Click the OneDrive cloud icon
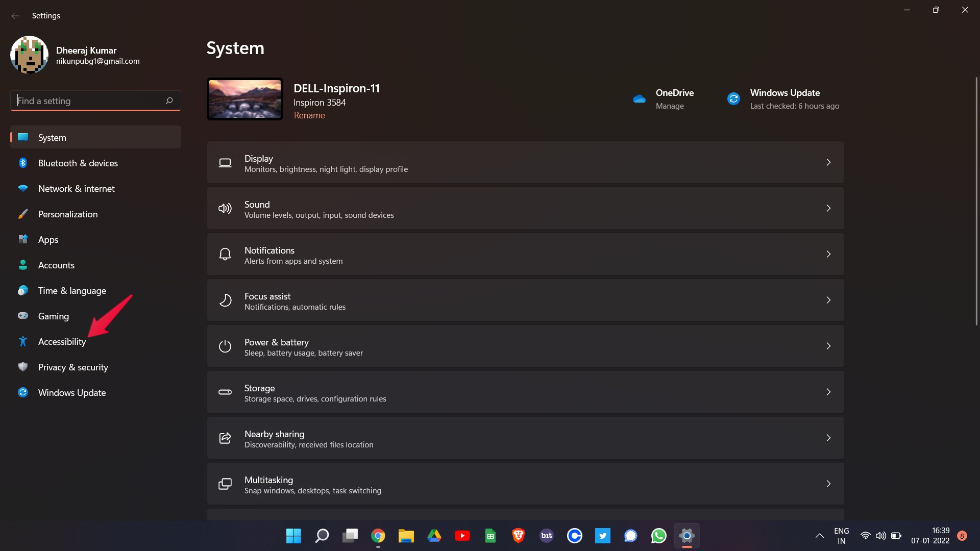 [x=639, y=99]
